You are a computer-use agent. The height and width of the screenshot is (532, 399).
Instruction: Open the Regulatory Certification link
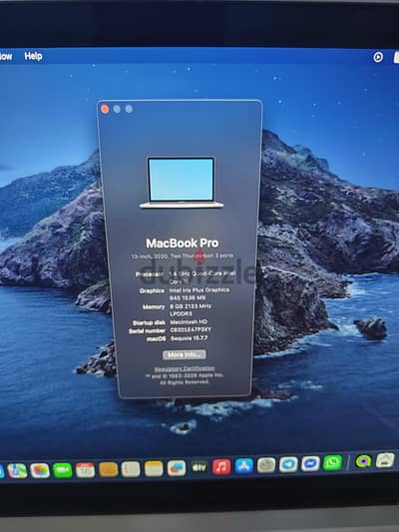185,368
